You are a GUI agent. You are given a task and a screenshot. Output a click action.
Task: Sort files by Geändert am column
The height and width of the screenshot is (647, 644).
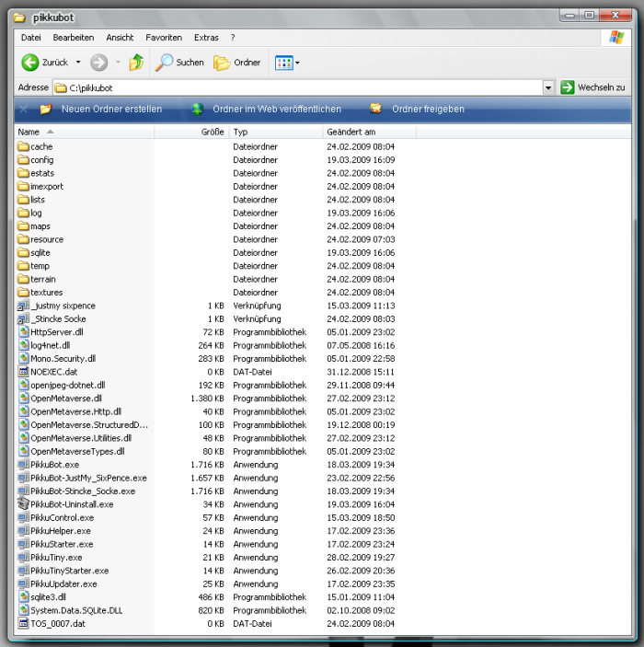point(350,133)
